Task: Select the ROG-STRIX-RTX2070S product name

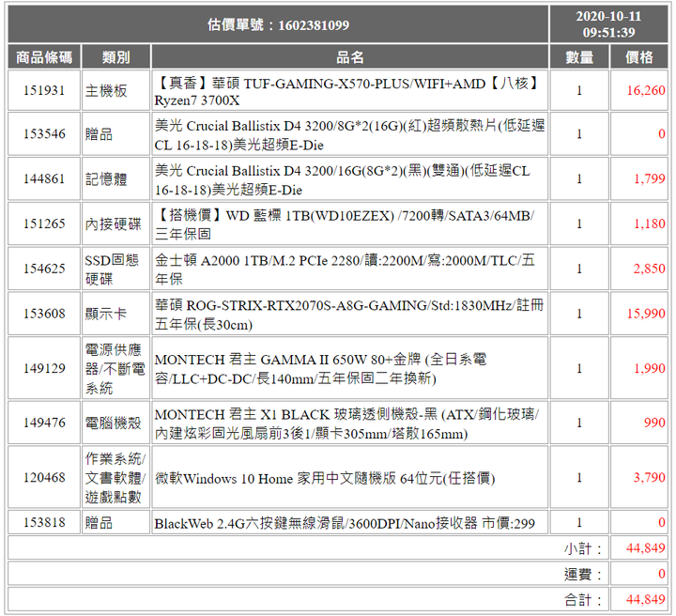Action: [349, 314]
